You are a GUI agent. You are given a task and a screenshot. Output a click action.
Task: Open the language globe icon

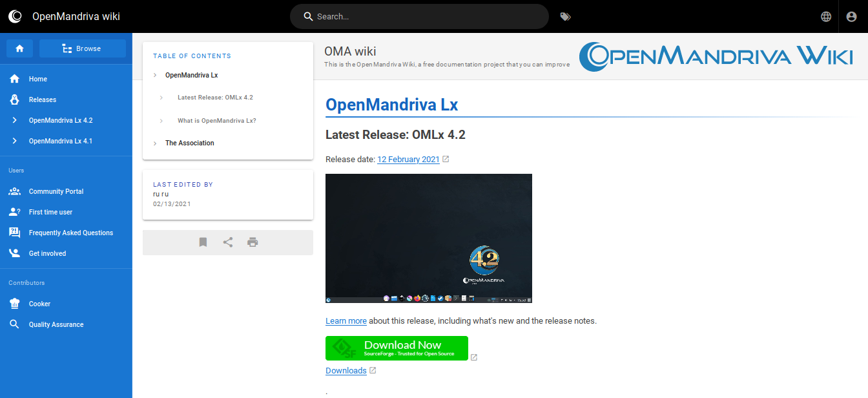point(826,17)
